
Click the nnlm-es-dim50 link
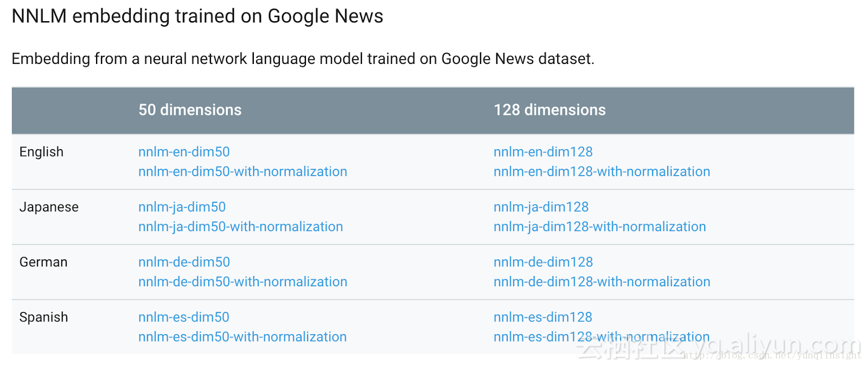click(183, 317)
